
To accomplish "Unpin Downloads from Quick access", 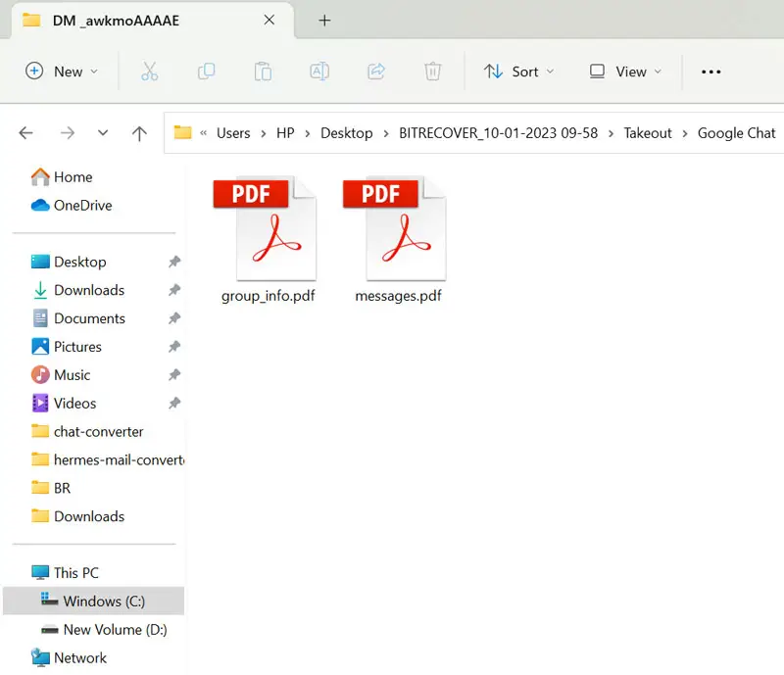I will click(x=174, y=290).
